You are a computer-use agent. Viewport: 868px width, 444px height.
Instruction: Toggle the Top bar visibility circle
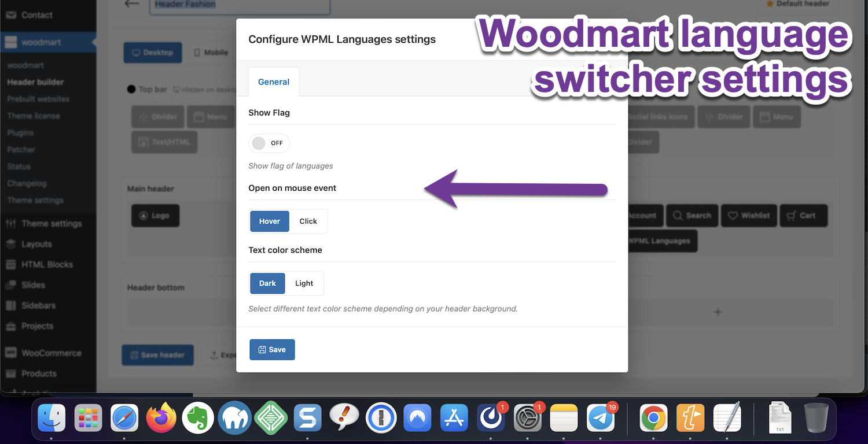(131, 90)
